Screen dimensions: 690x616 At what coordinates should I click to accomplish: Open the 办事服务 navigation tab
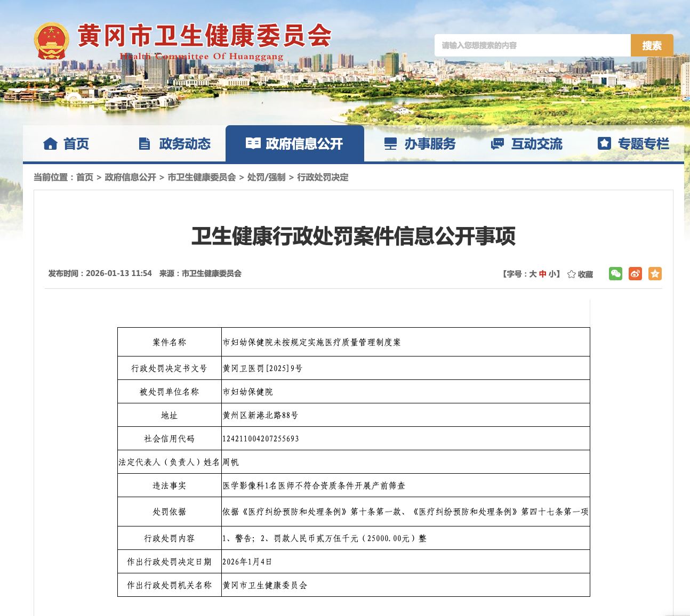point(429,144)
